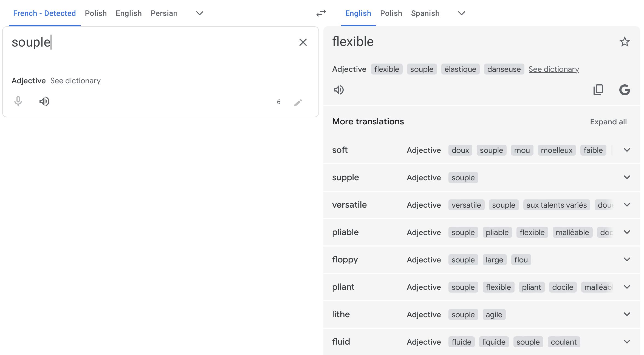The image size is (644, 355).
Task: Open more source languages dropdown
Action: (x=200, y=13)
